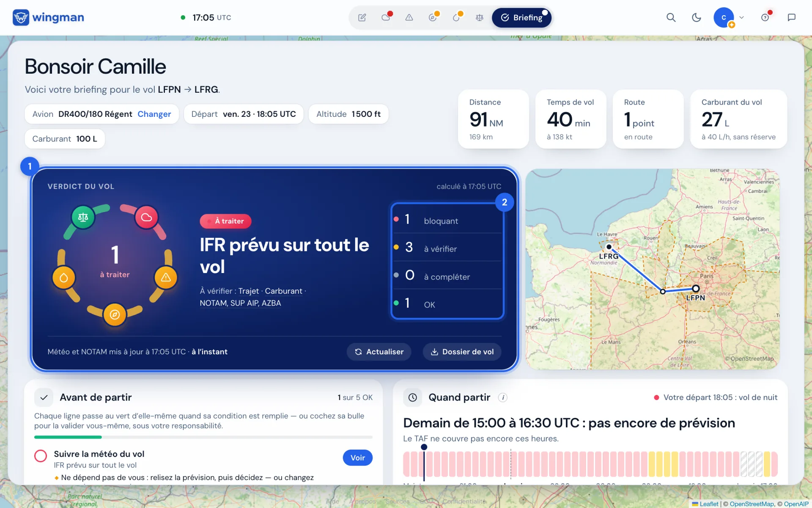
Task: Open the Quand partir info icon
Action: pos(502,398)
